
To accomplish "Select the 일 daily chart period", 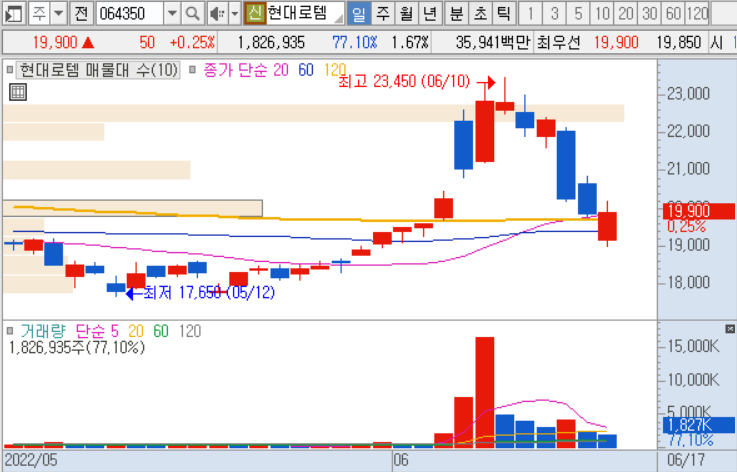I will (x=359, y=13).
